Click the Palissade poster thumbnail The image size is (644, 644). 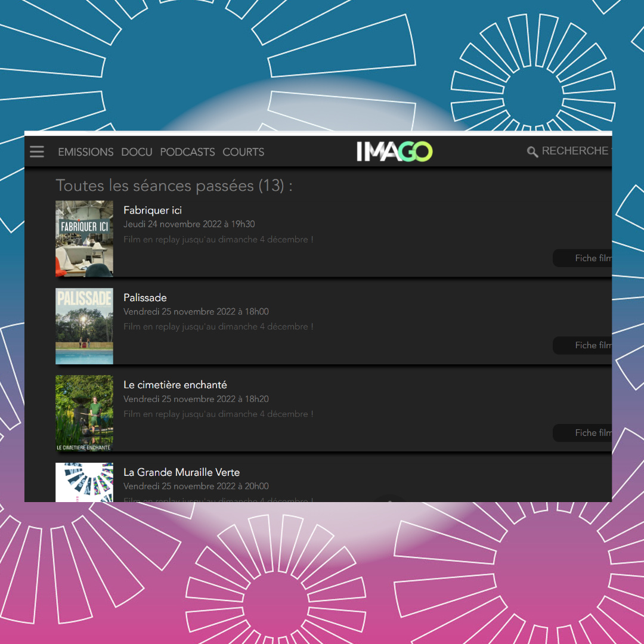(x=84, y=326)
